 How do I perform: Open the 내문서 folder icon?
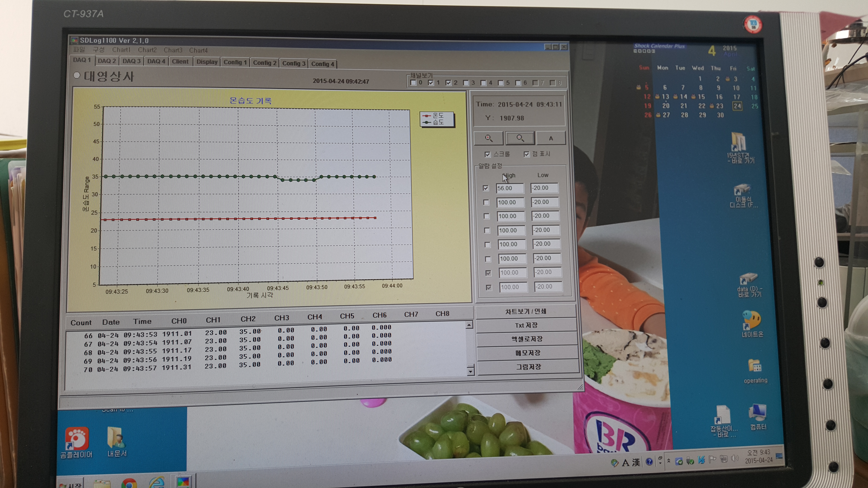[x=117, y=442]
